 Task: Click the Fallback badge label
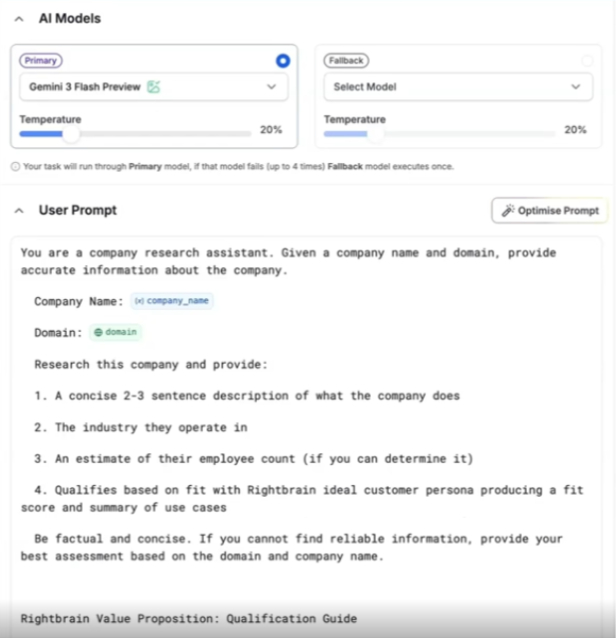[x=346, y=61]
